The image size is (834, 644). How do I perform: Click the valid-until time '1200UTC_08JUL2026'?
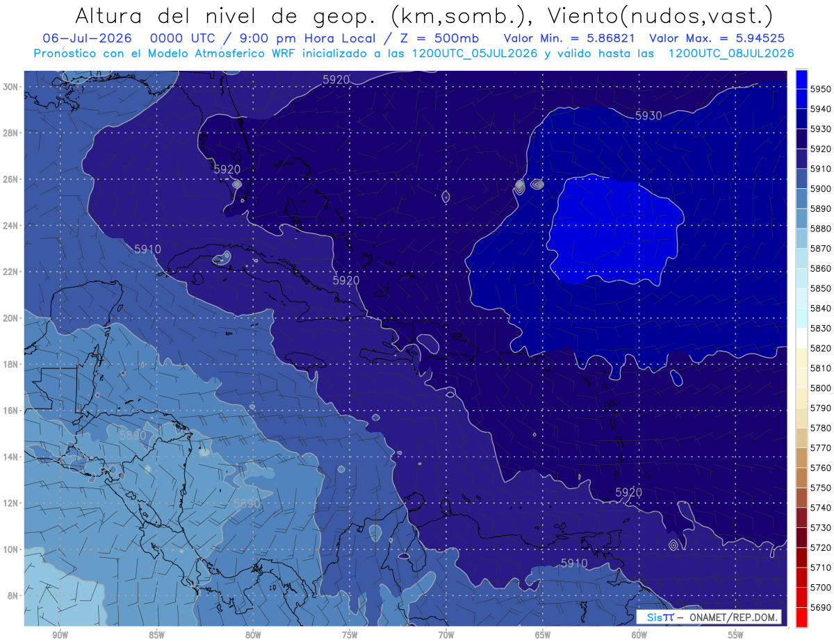pyautogui.click(x=730, y=53)
